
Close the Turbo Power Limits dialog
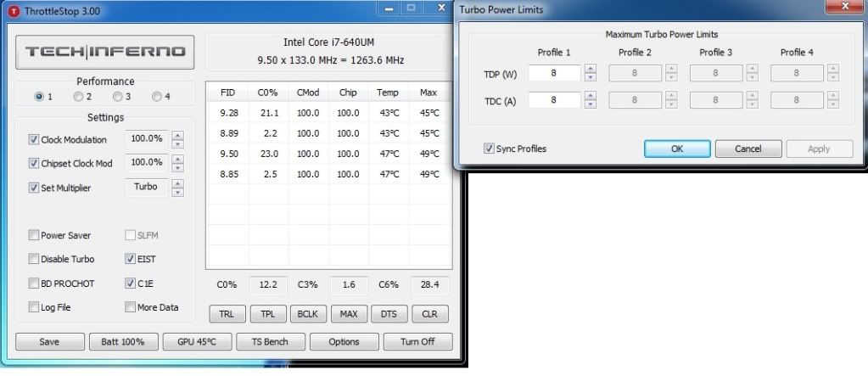[845, 6]
